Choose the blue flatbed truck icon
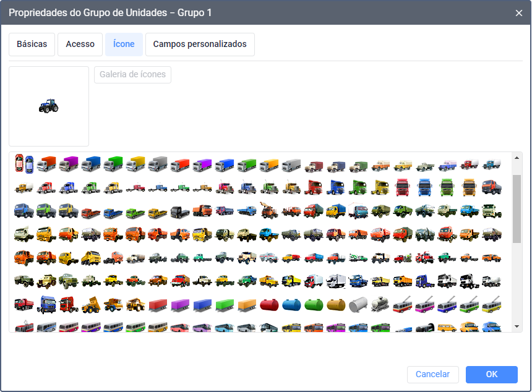The height and width of the screenshot is (392, 532). (113, 212)
